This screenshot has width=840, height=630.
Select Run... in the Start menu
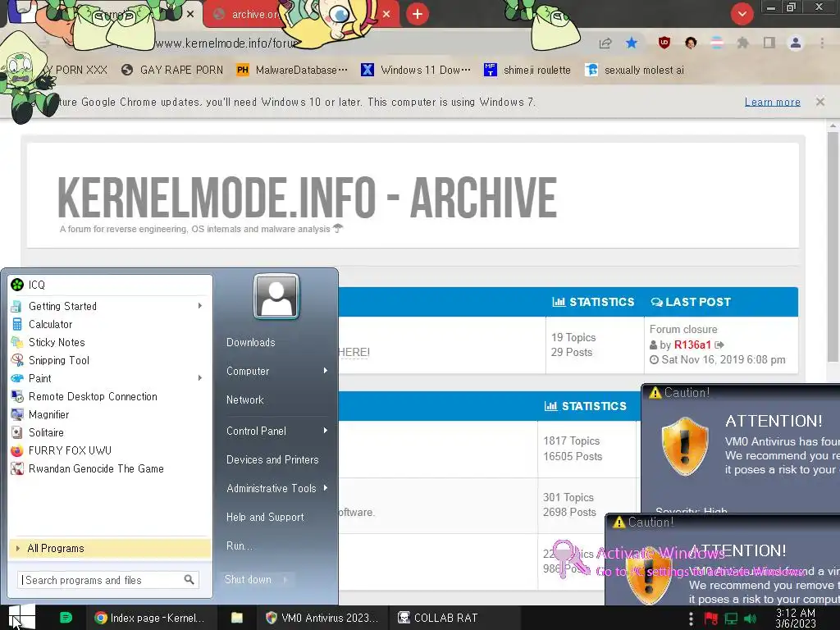(239, 546)
